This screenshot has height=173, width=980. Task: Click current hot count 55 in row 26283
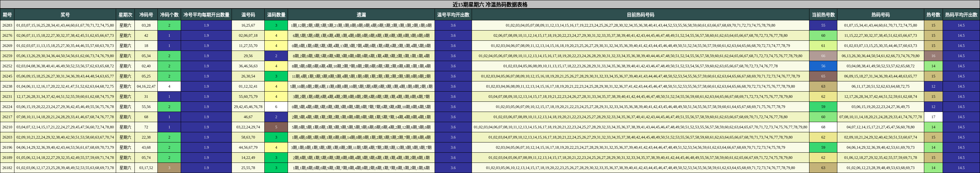coord(823,26)
